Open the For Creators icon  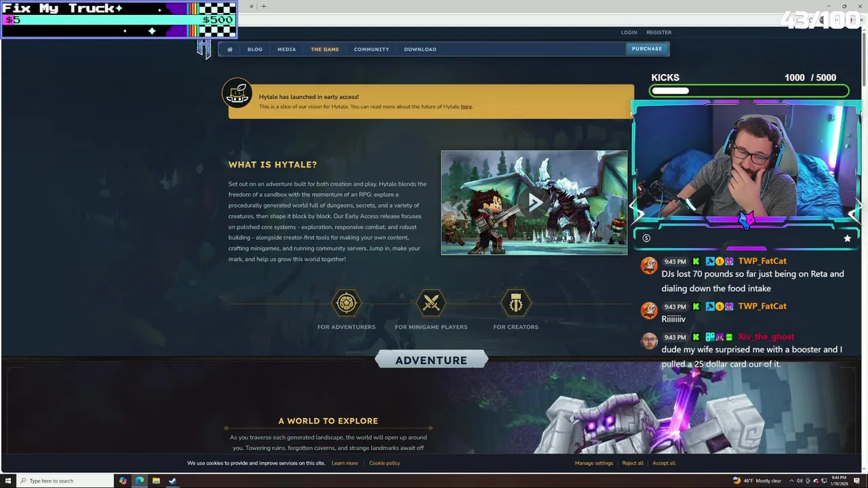pyautogui.click(x=516, y=303)
